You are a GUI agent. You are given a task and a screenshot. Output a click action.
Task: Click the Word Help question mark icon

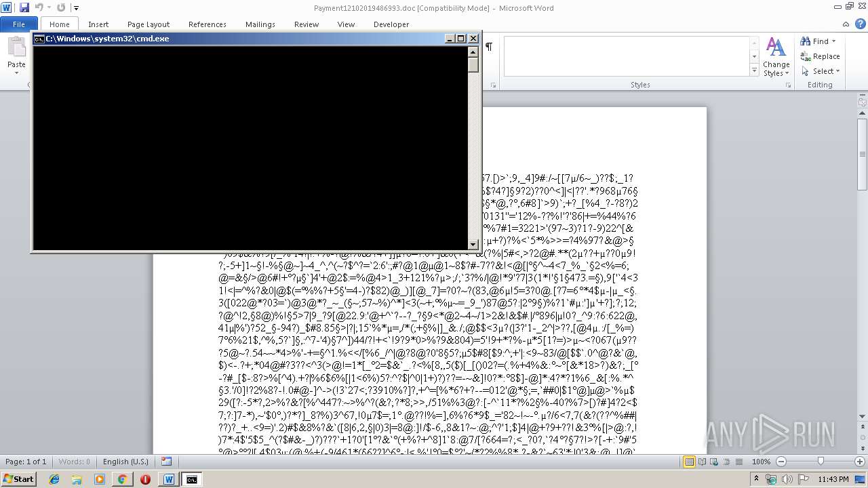click(x=862, y=24)
